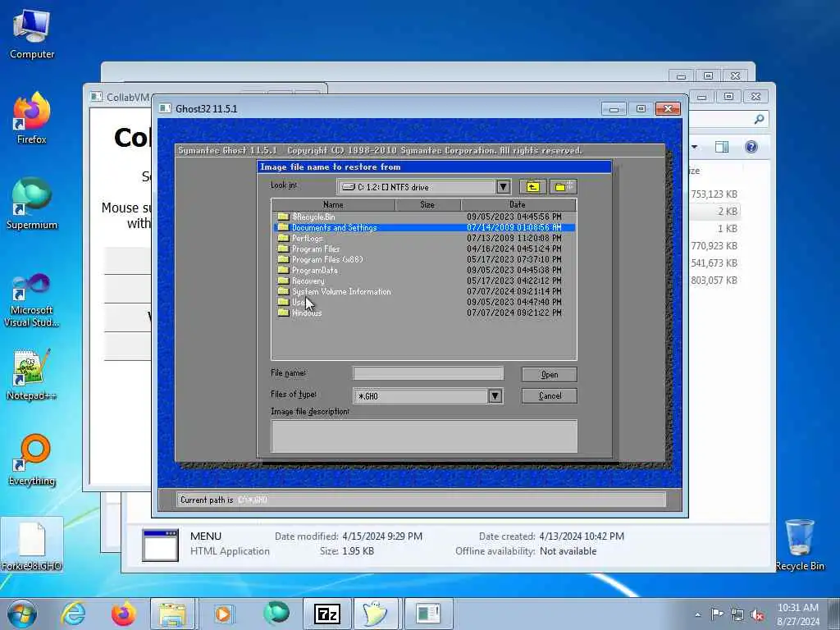Viewport: 840px width, 630px height.
Task: Go up one folder level in Ghost dialog
Action: tap(532, 186)
